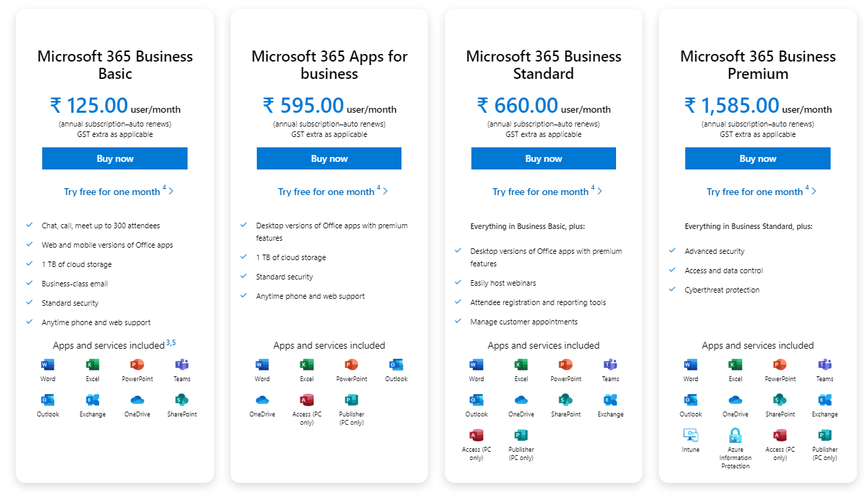The image size is (868, 496).
Task: Click Outlook icon in Apps for business
Action: (x=396, y=365)
